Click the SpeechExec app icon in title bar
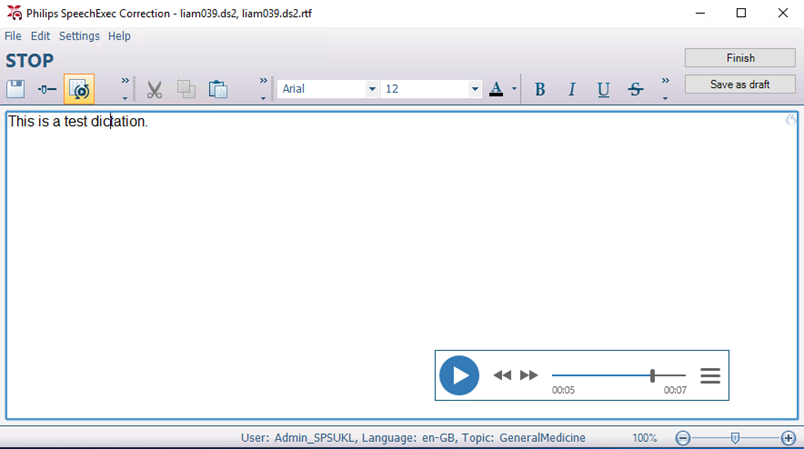The height and width of the screenshot is (449, 804). tap(14, 13)
